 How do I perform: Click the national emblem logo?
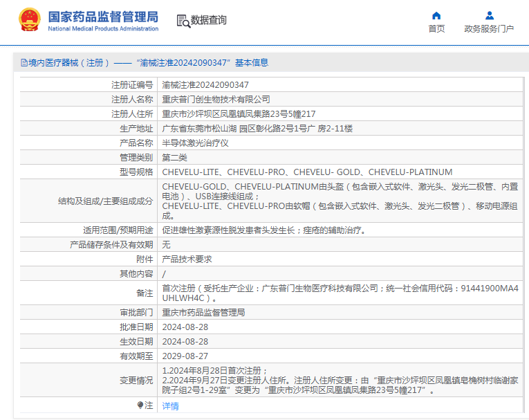pos(29,20)
